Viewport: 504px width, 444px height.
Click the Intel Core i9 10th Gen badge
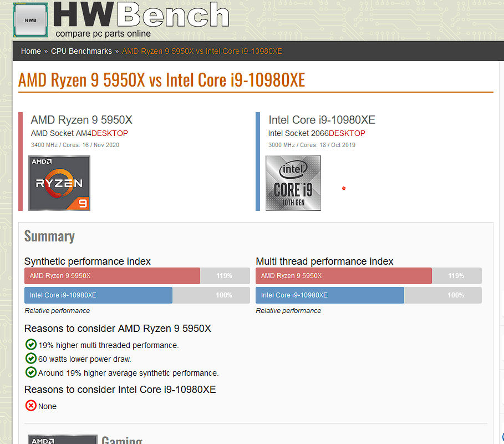pos(293,183)
